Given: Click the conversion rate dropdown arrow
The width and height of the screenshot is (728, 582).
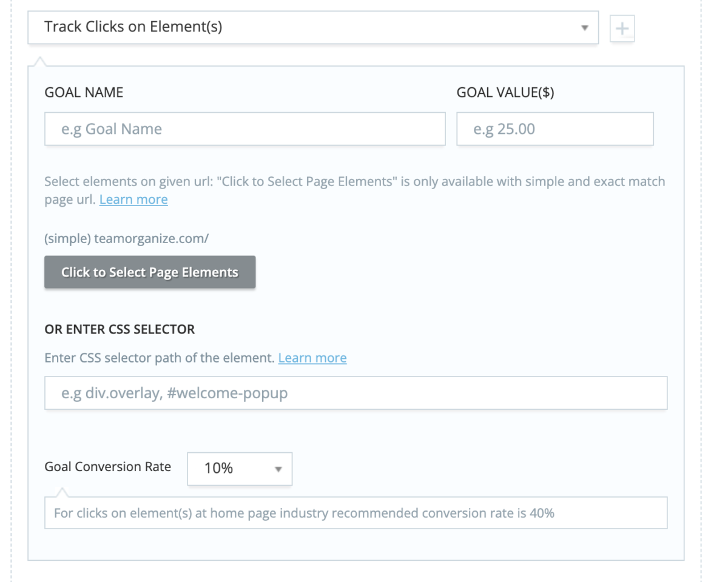Looking at the screenshot, I should 278,469.
